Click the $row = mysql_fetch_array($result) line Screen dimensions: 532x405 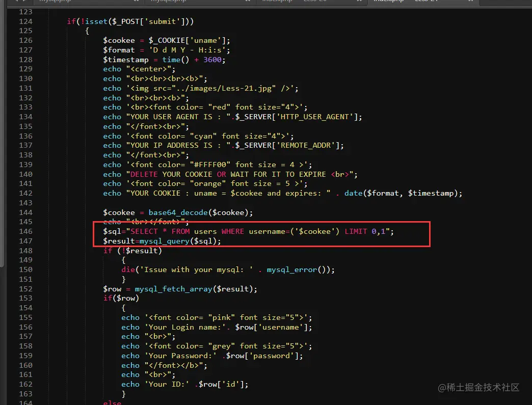(x=180, y=289)
